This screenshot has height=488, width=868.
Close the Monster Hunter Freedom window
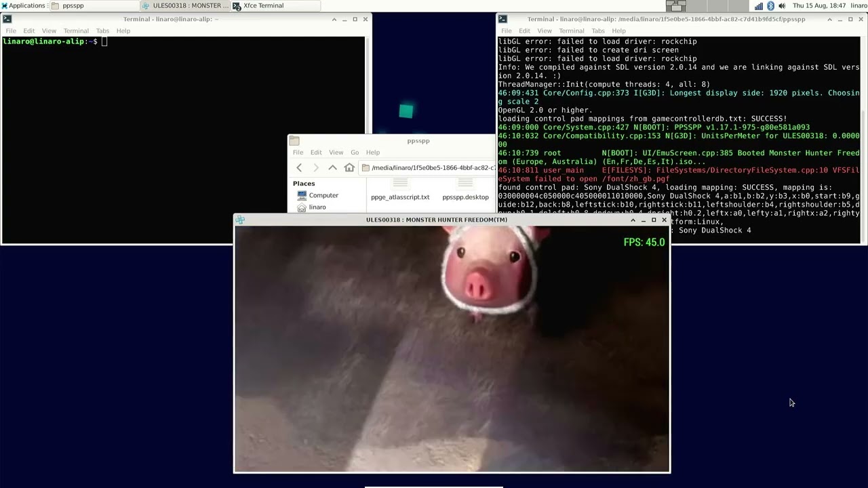(664, 220)
